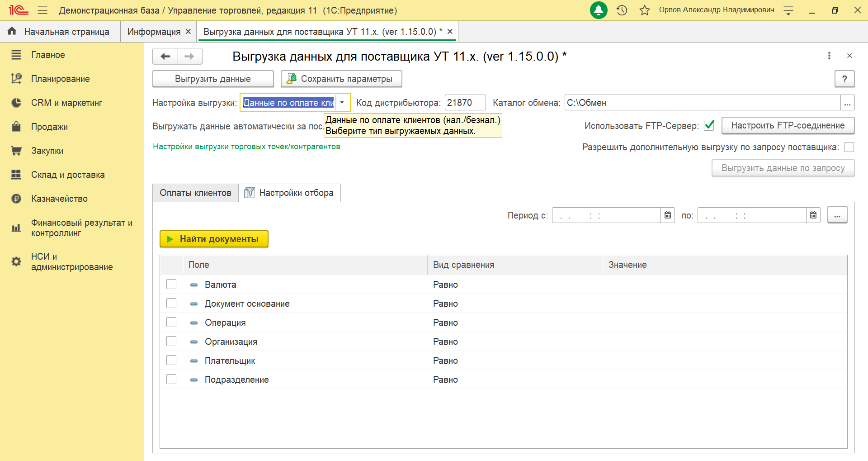Click the Период с date field

click(606, 215)
